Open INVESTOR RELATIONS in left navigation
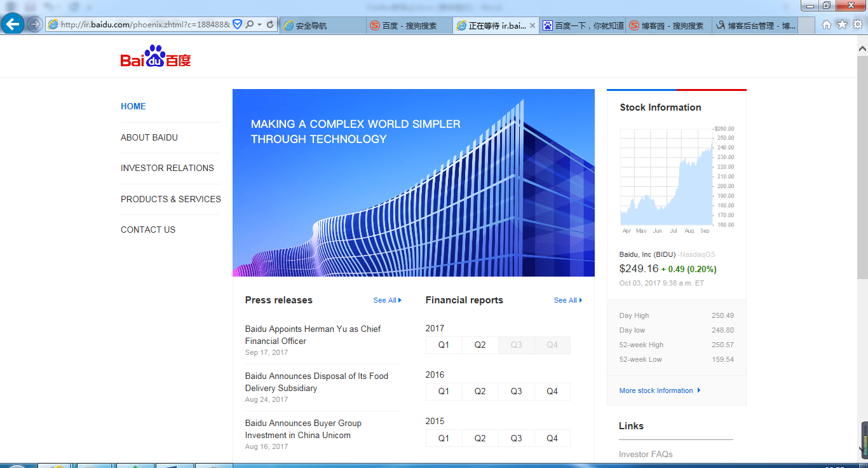Viewport: 868px width, 468px height. (167, 168)
